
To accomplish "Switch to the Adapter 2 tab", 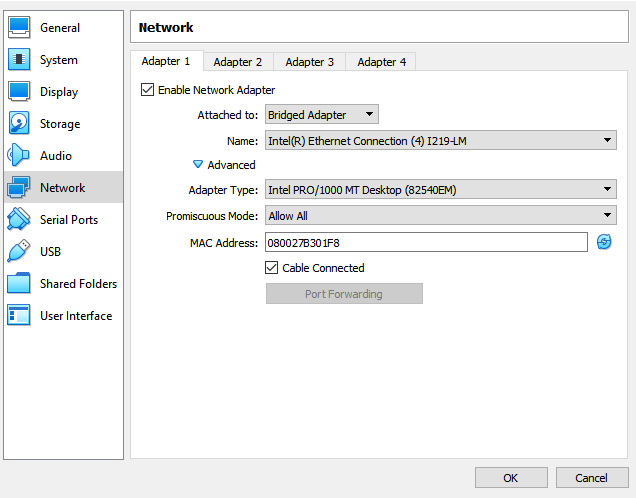I will click(238, 62).
